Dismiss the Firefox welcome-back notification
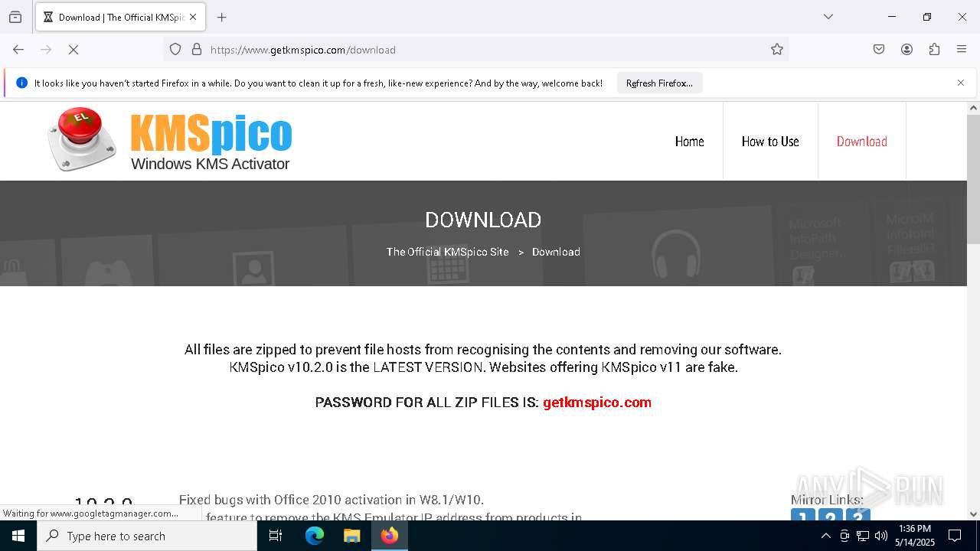This screenshot has height=551, width=980. pyautogui.click(x=961, y=83)
